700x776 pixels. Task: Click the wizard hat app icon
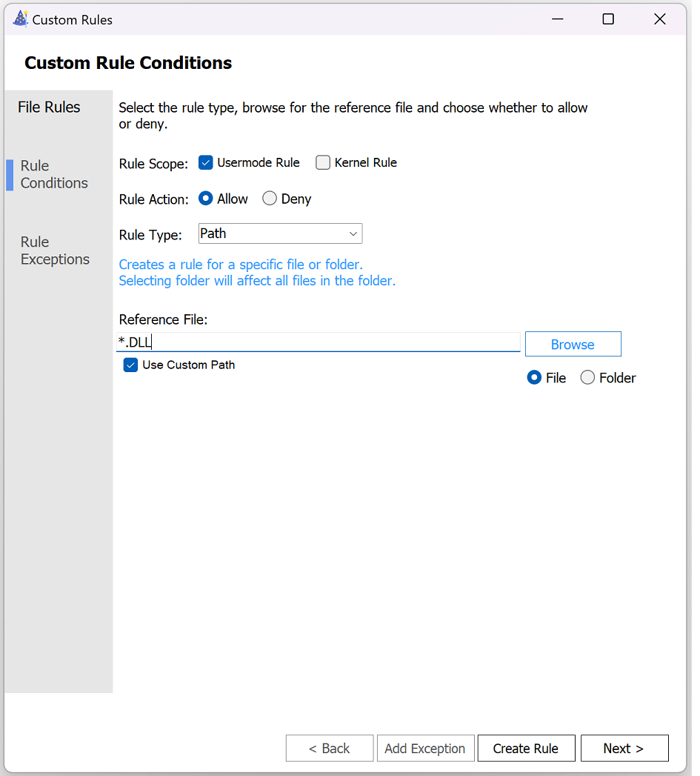[x=20, y=20]
